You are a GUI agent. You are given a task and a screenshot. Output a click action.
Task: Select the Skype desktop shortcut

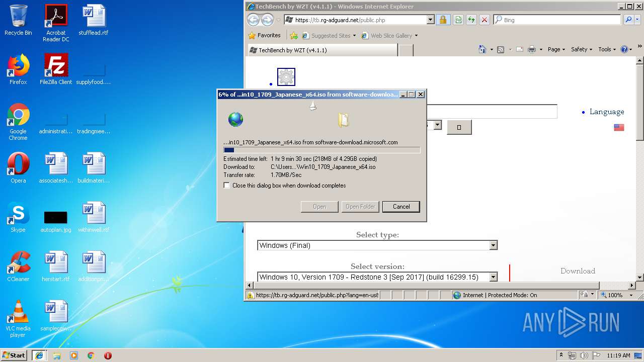point(18,217)
